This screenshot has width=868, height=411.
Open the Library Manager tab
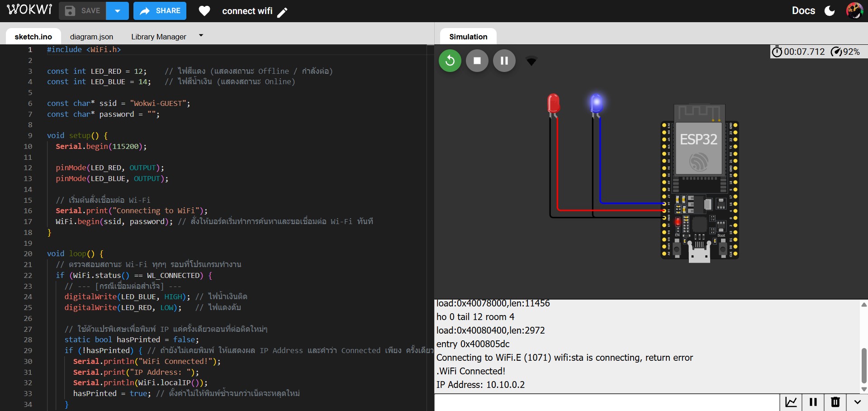point(158,37)
